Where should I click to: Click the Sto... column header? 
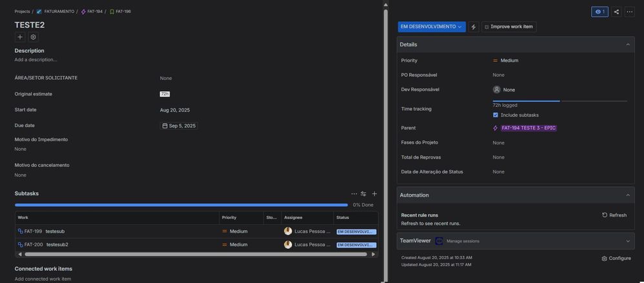tap(272, 218)
